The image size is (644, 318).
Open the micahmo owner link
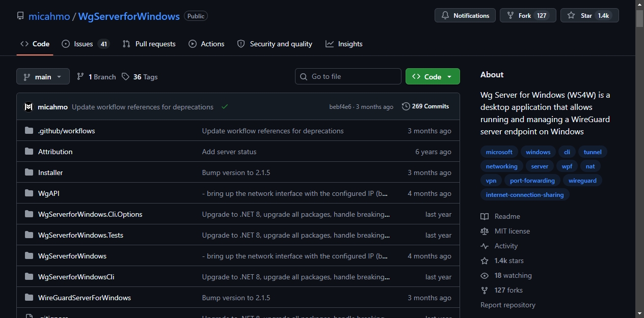[x=49, y=16]
